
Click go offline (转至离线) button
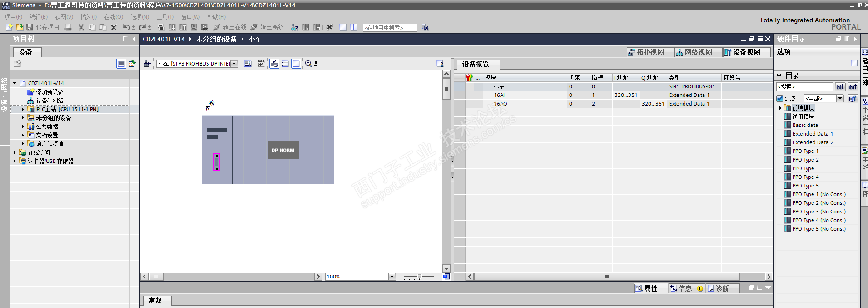267,27
